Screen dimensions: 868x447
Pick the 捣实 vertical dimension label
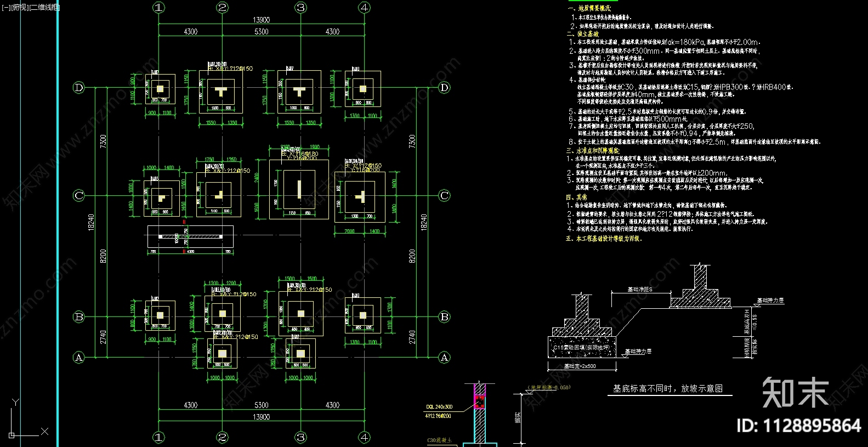[518, 418]
